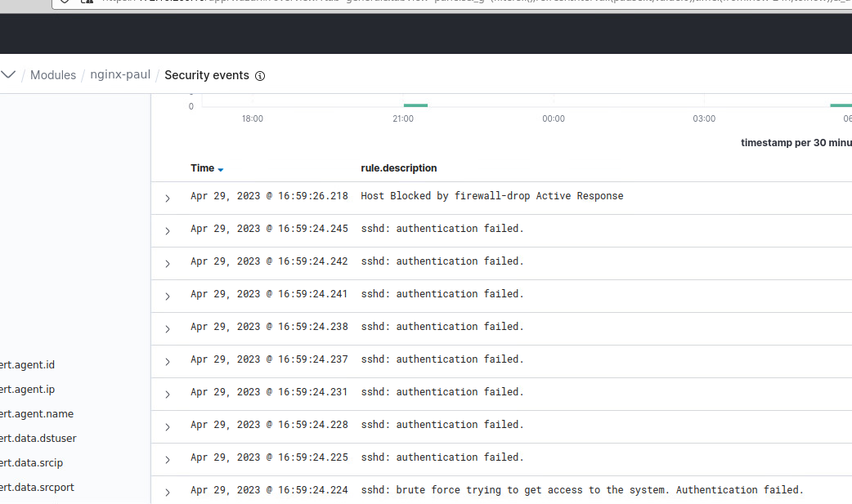
Task: Select the data.srcip field in sidebar
Action: pyautogui.click(x=31, y=463)
